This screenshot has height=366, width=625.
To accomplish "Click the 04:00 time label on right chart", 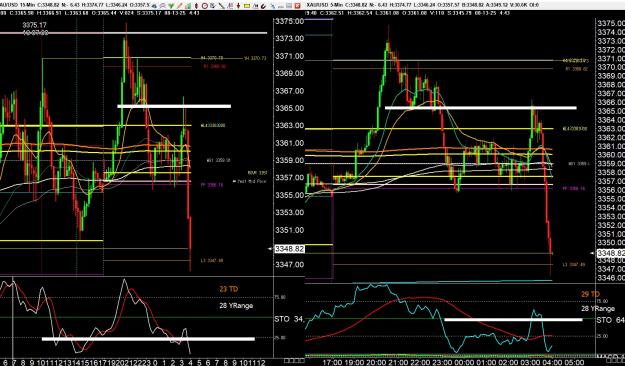I will 551,362.
